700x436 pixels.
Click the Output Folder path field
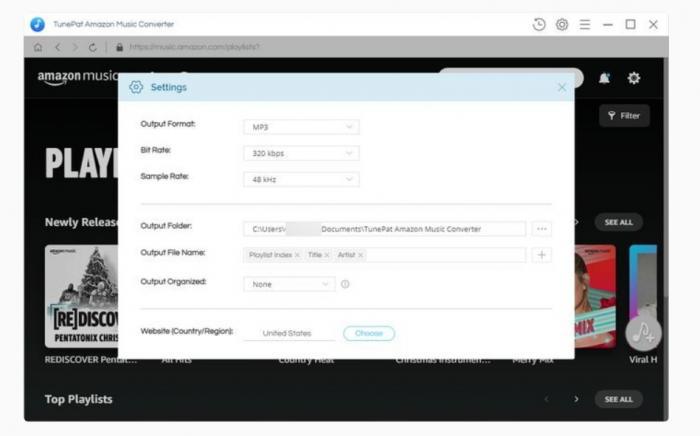click(x=384, y=229)
